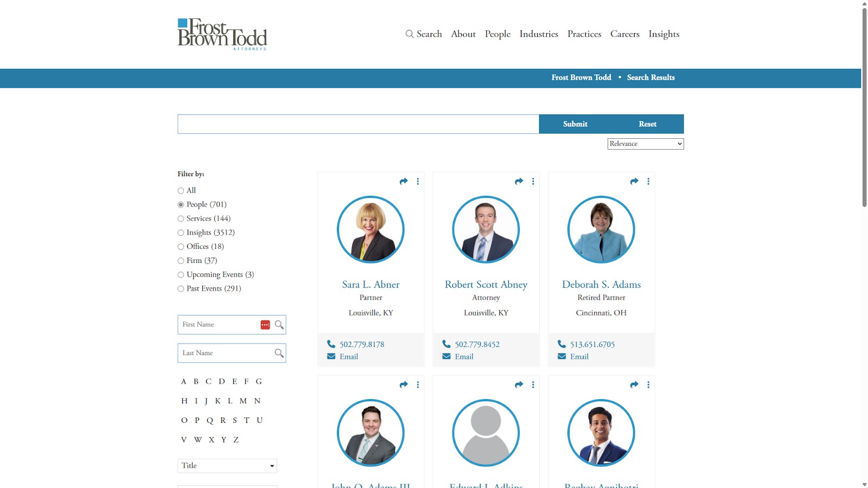Click the share icon on Sara L. Abner's card
868x488 pixels.
(x=404, y=181)
